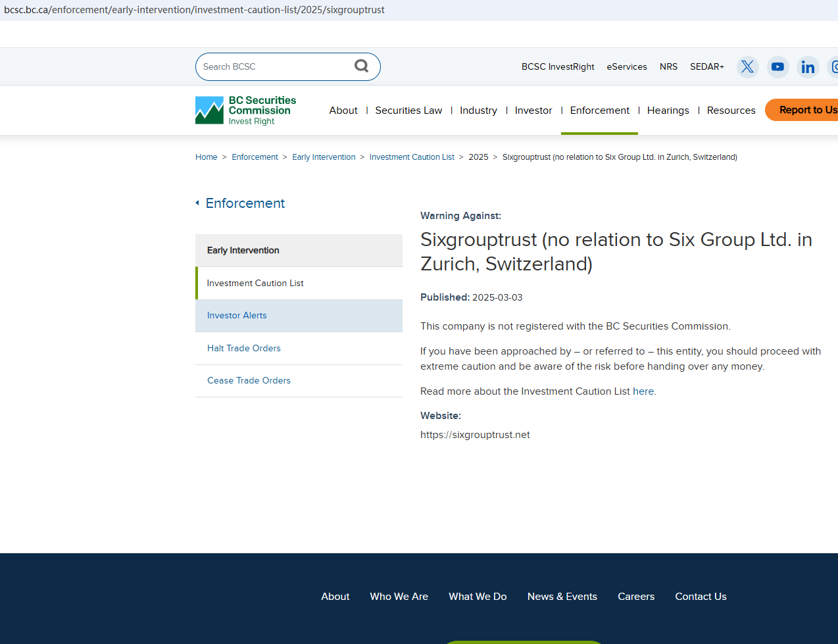Open the Securities Law menu
838x644 pixels.
point(408,111)
